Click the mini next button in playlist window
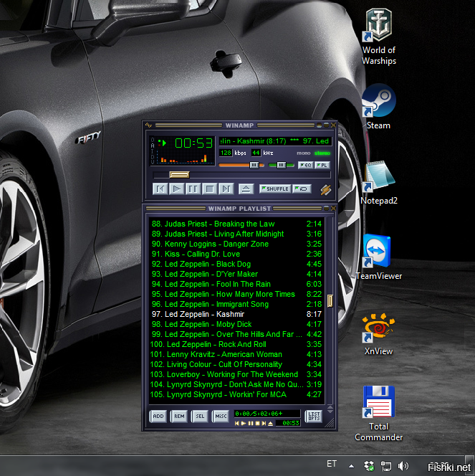The width and height of the screenshot is (475, 476). click(x=264, y=423)
